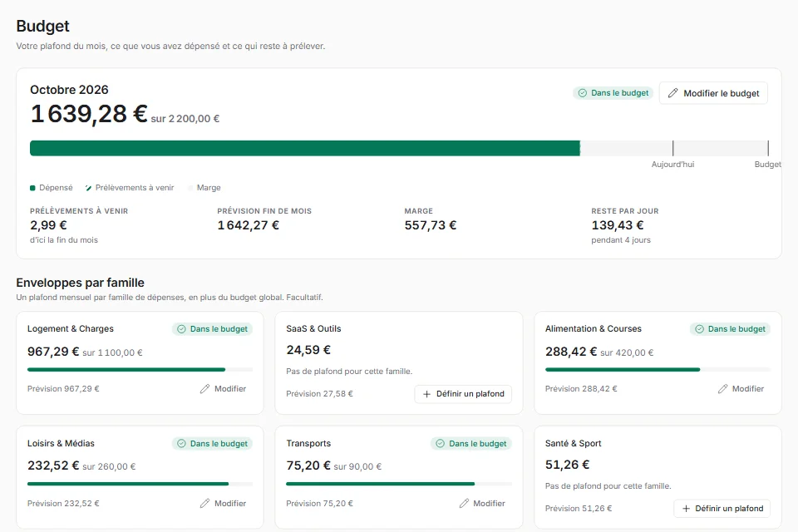Click the pencil icon in Modifier le budget
This screenshot has height=532, width=798.
pyautogui.click(x=672, y=93)
